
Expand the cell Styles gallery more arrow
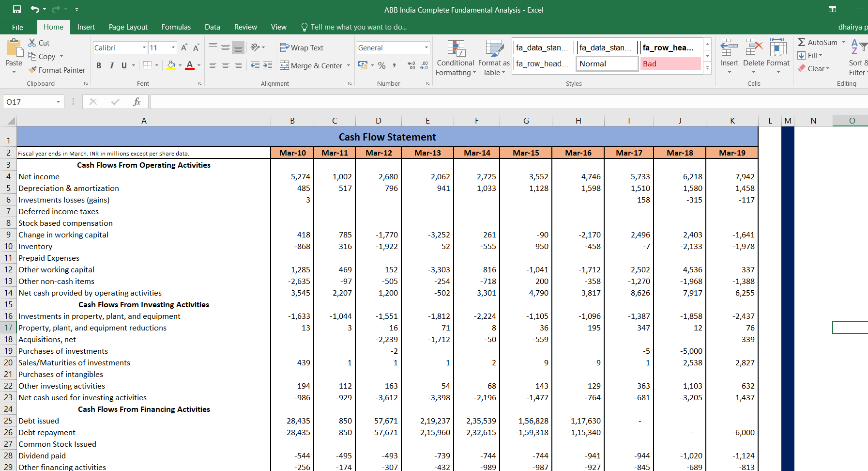click(707, 68)
